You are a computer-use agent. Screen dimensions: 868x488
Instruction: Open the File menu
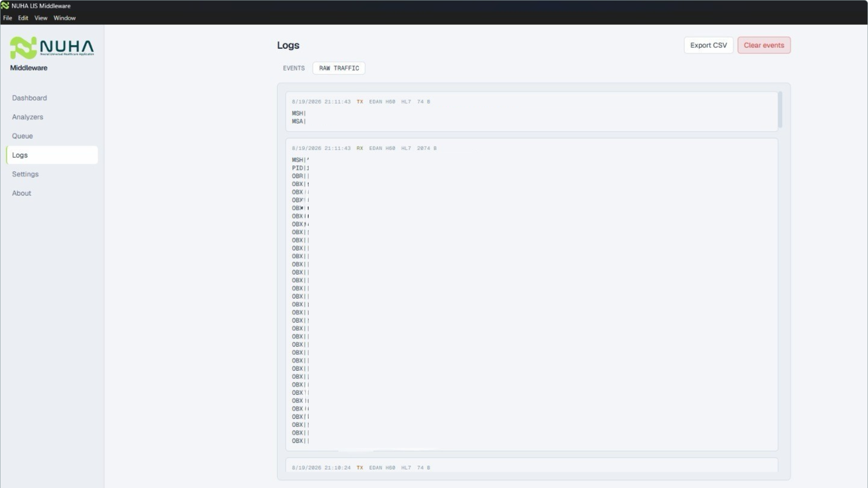[x=8, y=18]
